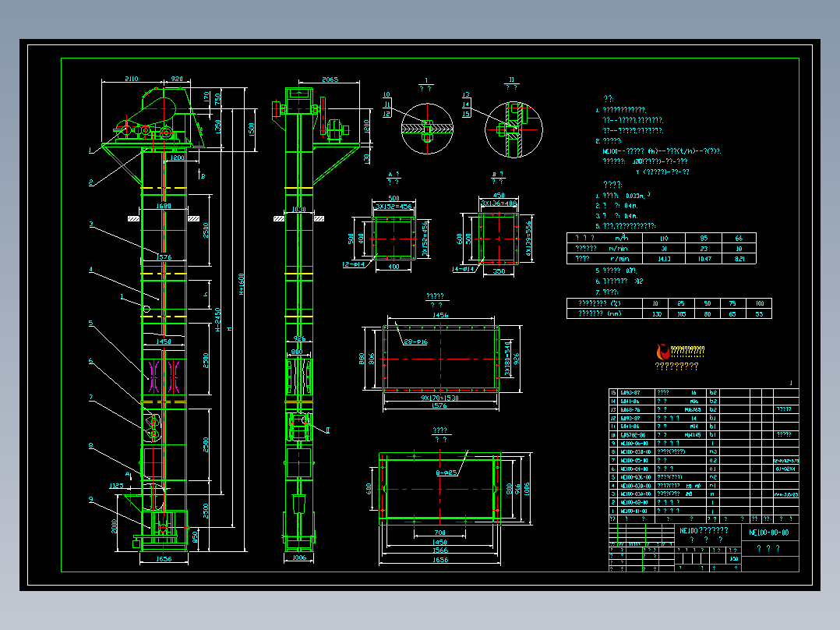The height and width of the screenshot is (630, 840).
Task: Select the H-2450 vertical dimension label
Action: [217, 320]
